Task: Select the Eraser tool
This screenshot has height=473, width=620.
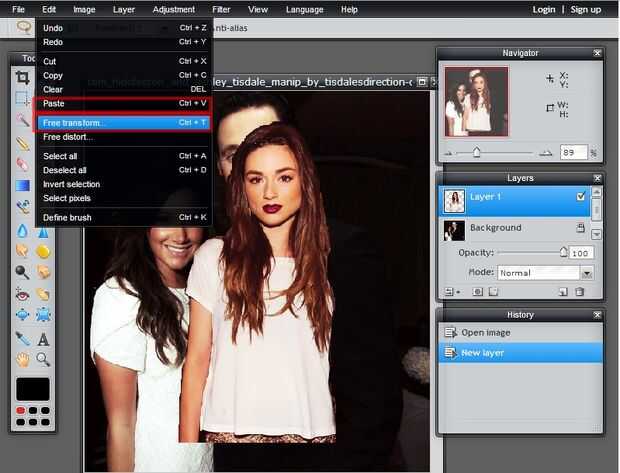Action: [x=23, y=164]
